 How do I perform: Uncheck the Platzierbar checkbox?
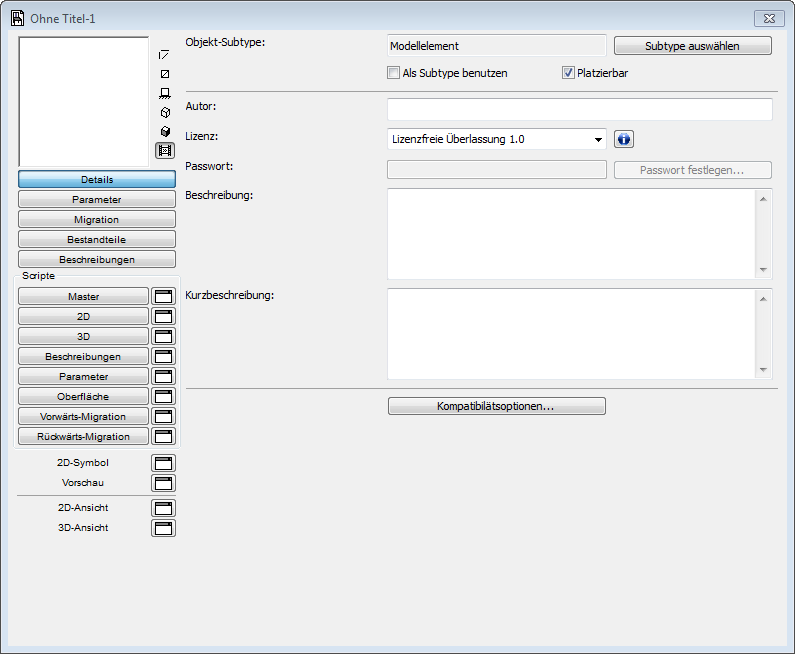pos(568,72)
